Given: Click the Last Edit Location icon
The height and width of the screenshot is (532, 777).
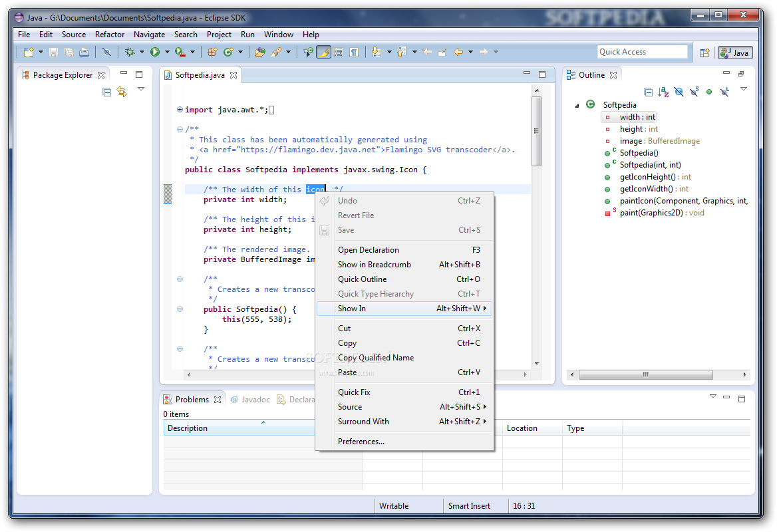Looking at the screenshot, I should pos(427,52).
